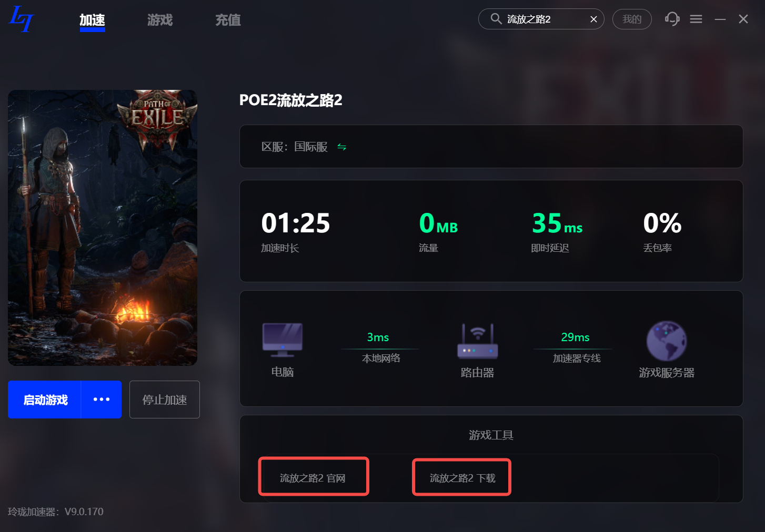Click the 游戏工具 section heading
The height and width of the screenshot is (532, 765).
point(491,435)
